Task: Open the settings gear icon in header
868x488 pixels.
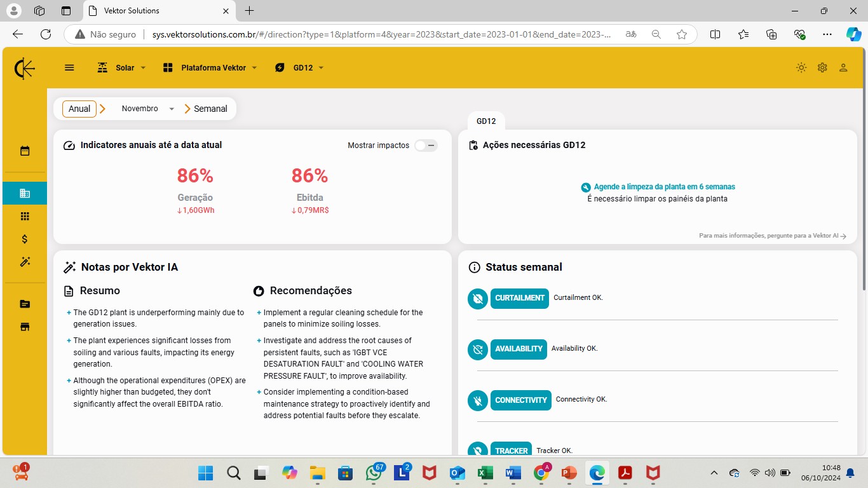Action: point(822,68)
